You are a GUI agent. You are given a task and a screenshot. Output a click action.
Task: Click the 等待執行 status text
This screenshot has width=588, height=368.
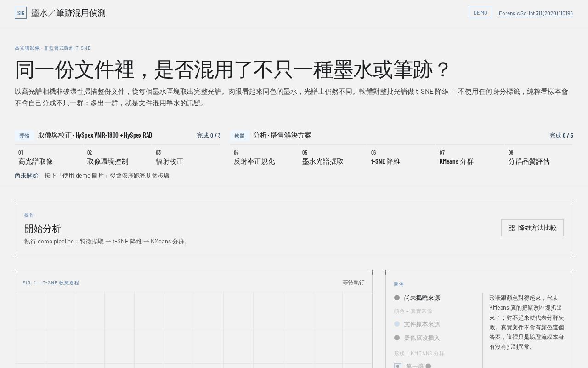pyautogui.click(x=353, y=282)
